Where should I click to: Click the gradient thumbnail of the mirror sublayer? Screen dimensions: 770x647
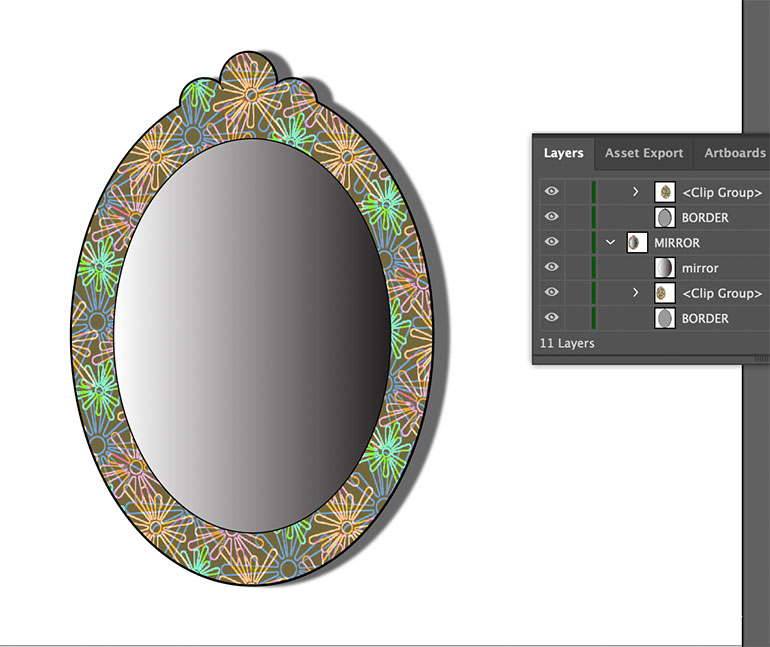(x=664, y=268)
